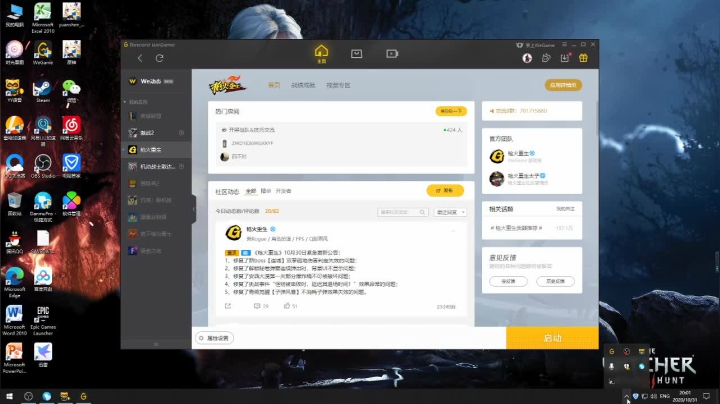Viewport: 720px width, 404px height.
Task: Open 枪火重生 author avatar on the post
Action: [x=233, y=233]
